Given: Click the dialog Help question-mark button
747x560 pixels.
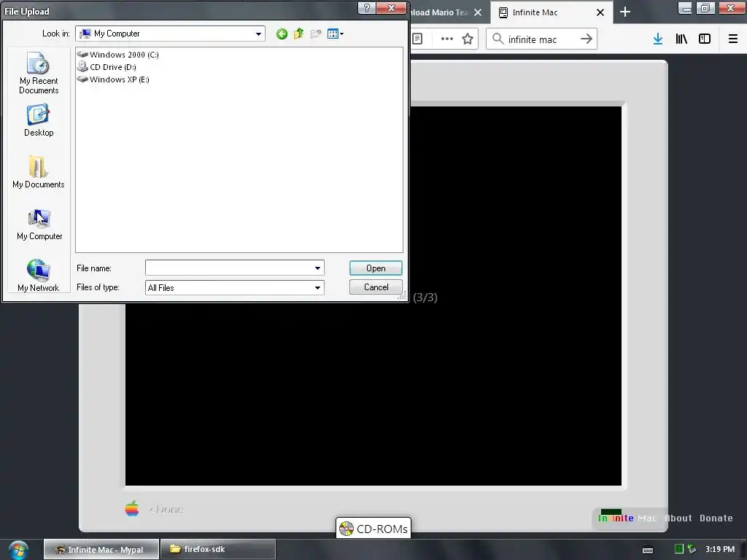Looking at the screenshot, I should point(366,8).
